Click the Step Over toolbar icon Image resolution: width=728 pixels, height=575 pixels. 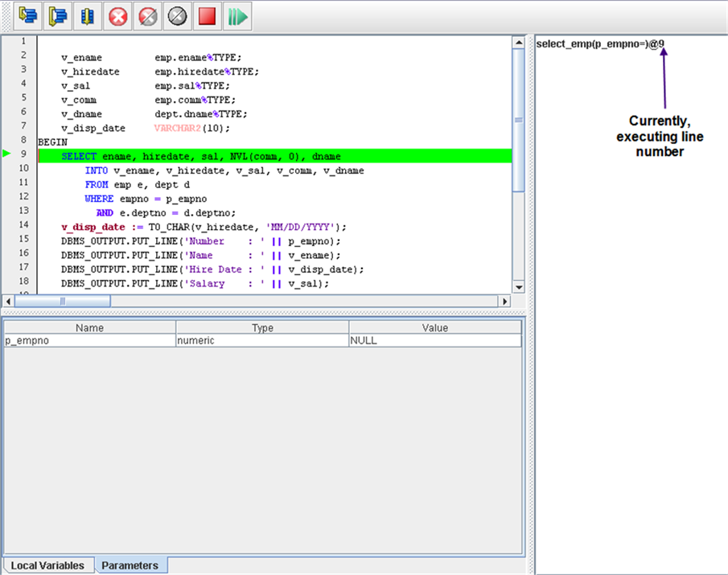click(59, 16)
